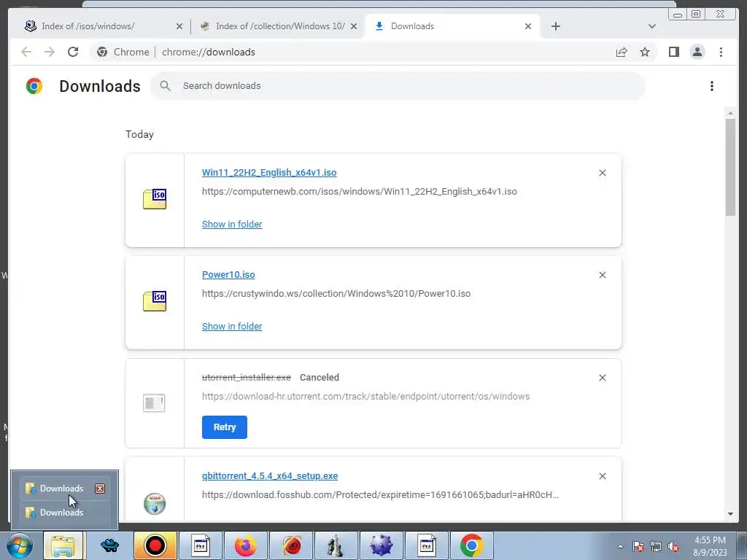Screen dimensions: 747x560
Task: Remove Power10.iso from the list
Action: pyautogui.click(x=602, y=275)
